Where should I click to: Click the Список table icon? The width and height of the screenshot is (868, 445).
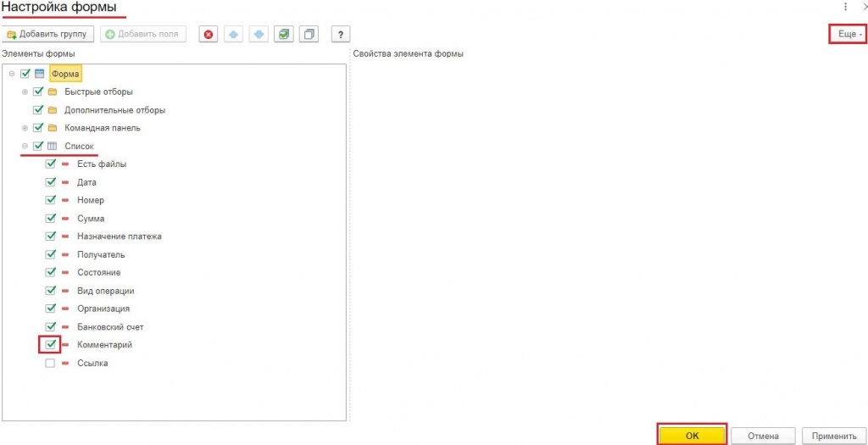53,146
